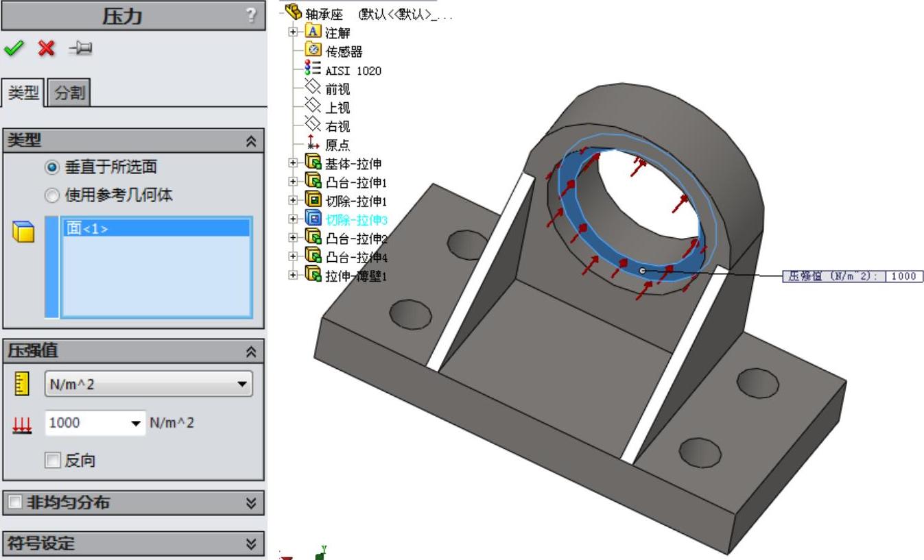924x560 pixels.
Task: Expand the 基体-拉伸 feature node
Action: coord(293,163)
